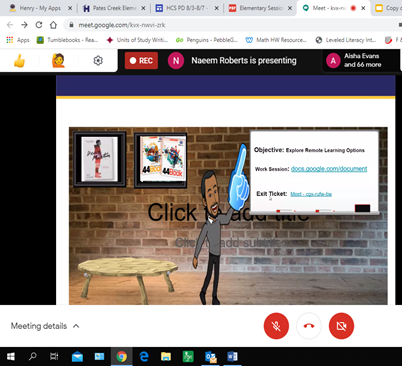Click the browser home icon
The image size is (402, 366).
click(53, 25)
